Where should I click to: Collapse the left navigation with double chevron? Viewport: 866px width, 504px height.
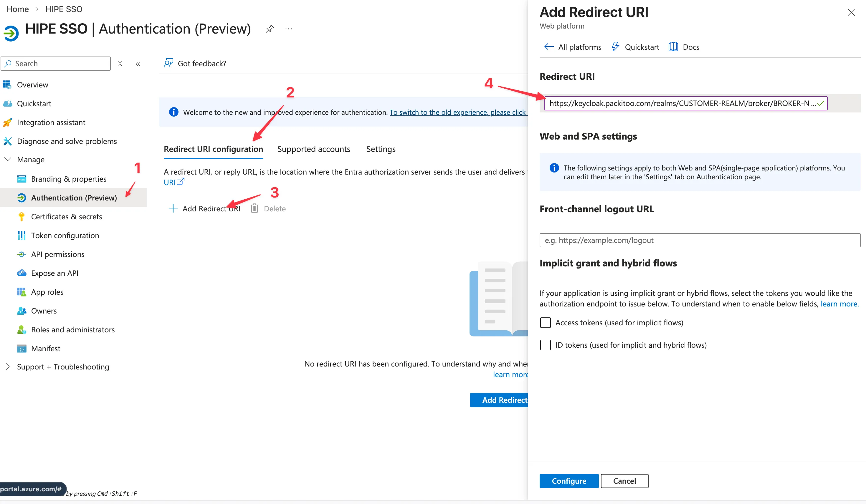click(138, 64)
